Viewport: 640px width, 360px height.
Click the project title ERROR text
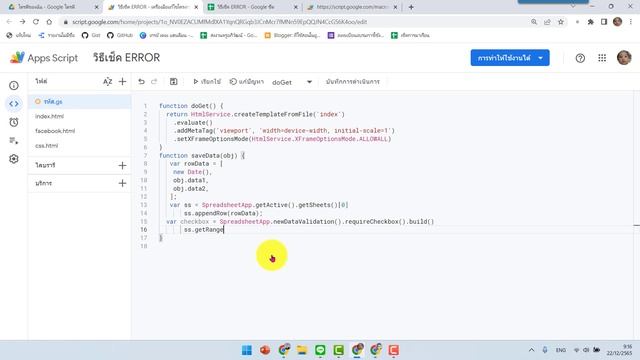(126, 58)
